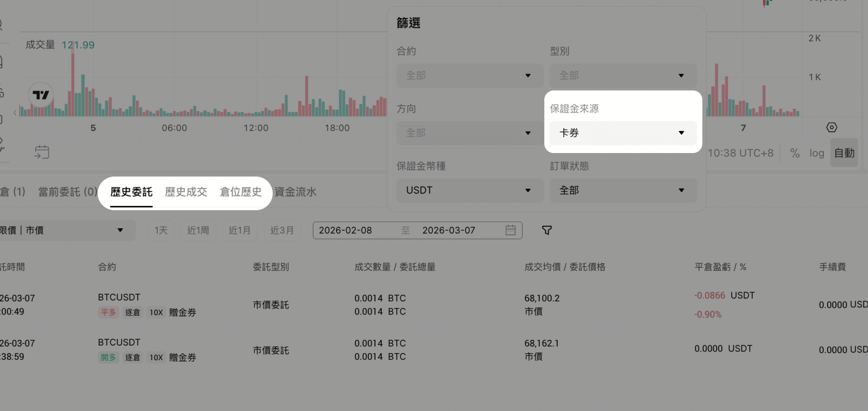The image size is (868, 411).
Task: Switch to 倉位歷史 tab
Action: click(241, 192)
